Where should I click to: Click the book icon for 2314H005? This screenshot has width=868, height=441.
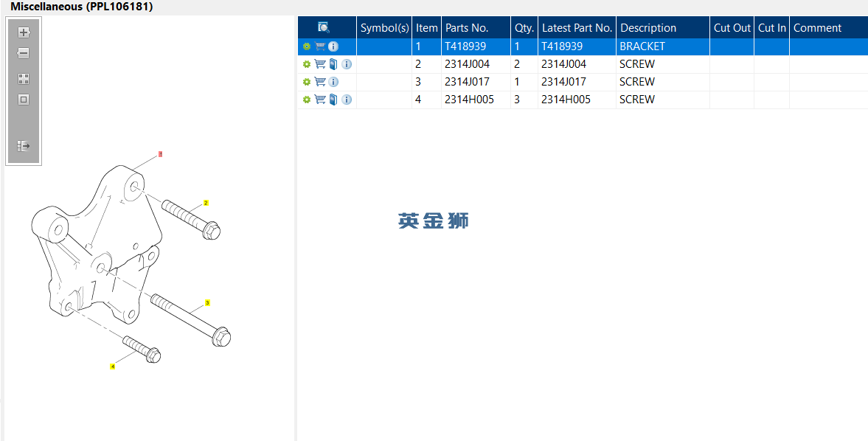tap(333, 100)
